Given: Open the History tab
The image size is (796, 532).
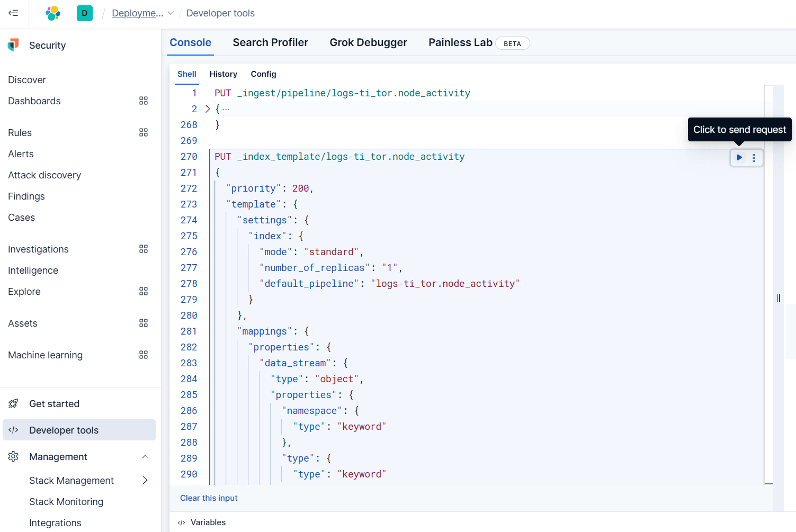Looking at the screenshot, I should (223, 74).
